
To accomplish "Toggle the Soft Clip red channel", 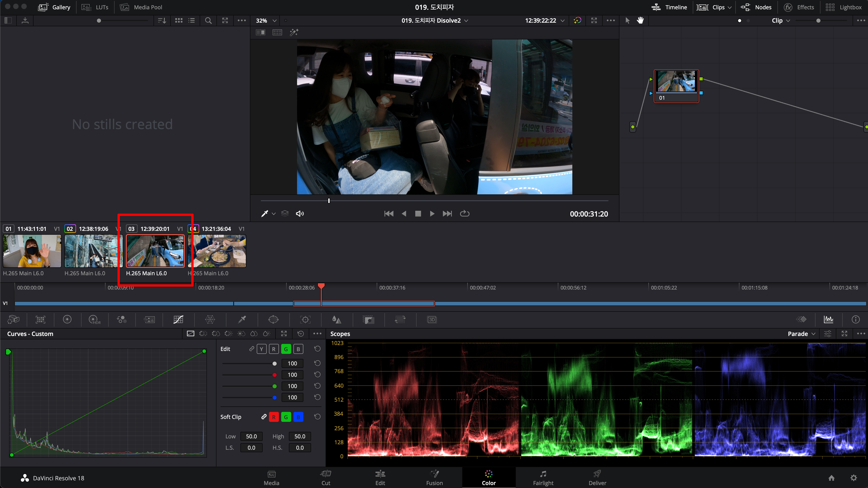I will tap(274, 417).
